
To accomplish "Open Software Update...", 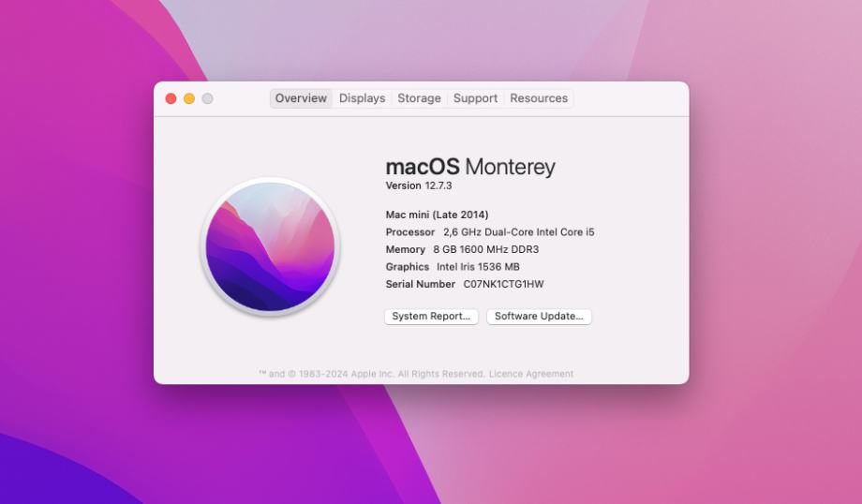I will coord(539,317).
